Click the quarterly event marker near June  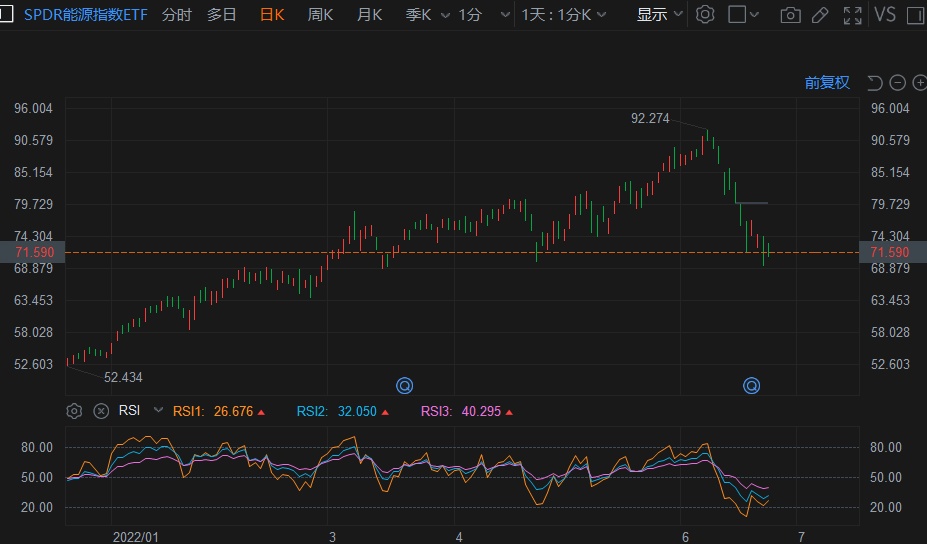click(751, 385)
